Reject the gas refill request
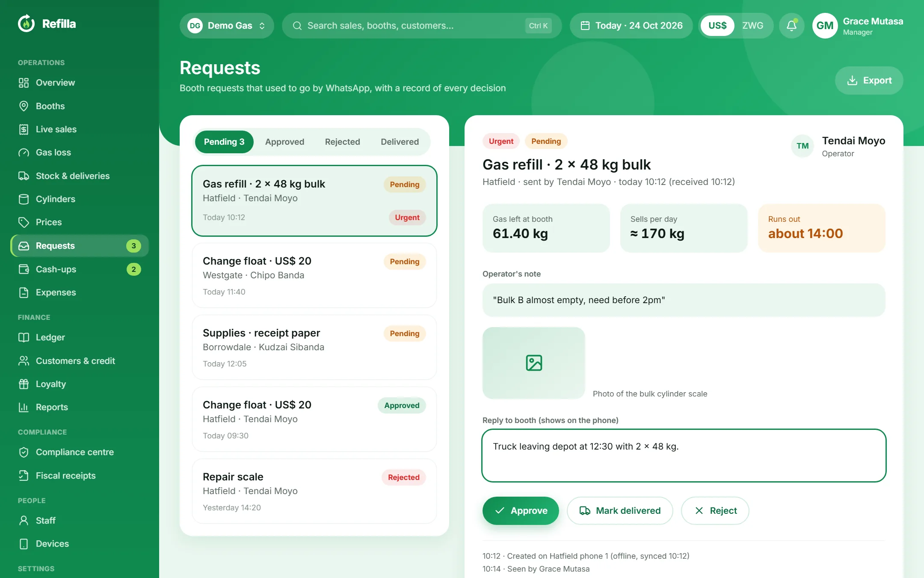Screen dimensions: 924x578 click(x=715, y=511)
